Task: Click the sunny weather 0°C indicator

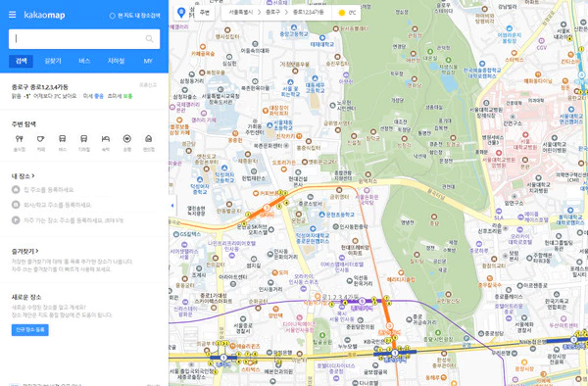Action: (347, 13)
